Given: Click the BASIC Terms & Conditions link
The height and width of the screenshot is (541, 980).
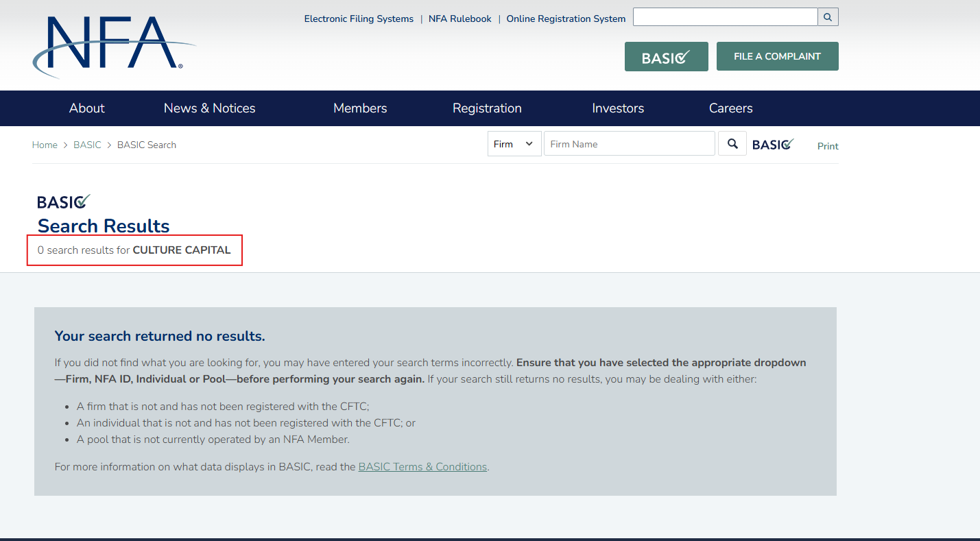Looking at the screenshot, I should click(x=422, y=467).
